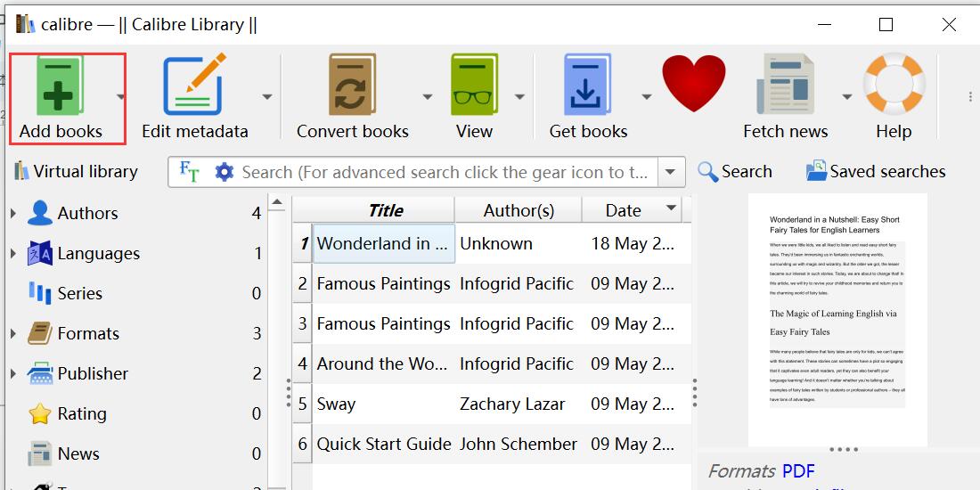Expand the Authors tree category
Screen dimensions: 980x490
(13, 214)
